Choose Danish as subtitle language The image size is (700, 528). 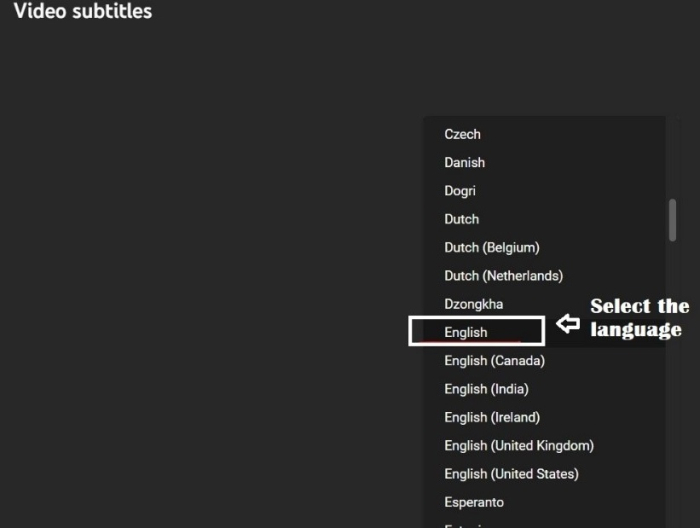tap(464, 162)
